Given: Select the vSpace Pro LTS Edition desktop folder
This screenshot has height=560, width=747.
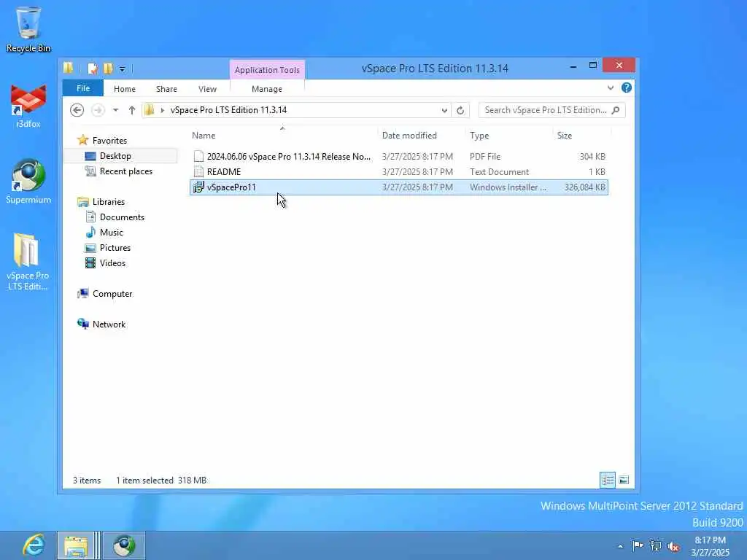Looking at the screenshot, I should [28, 262].
